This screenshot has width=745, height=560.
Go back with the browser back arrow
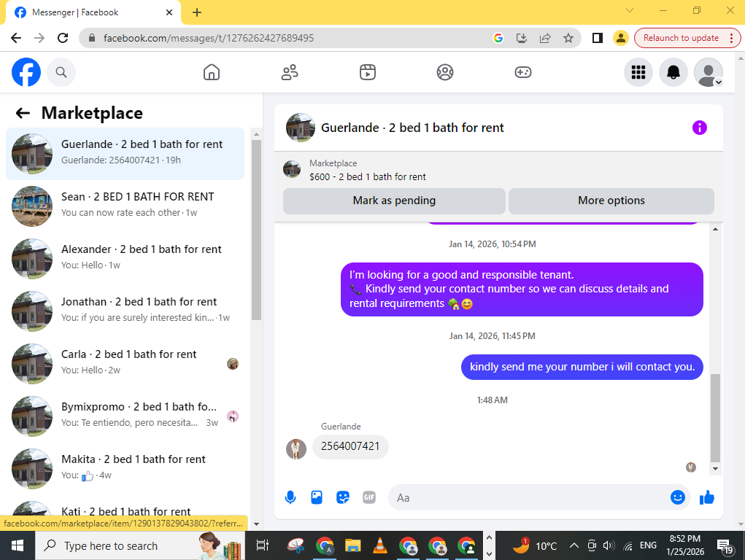(16, 38)
